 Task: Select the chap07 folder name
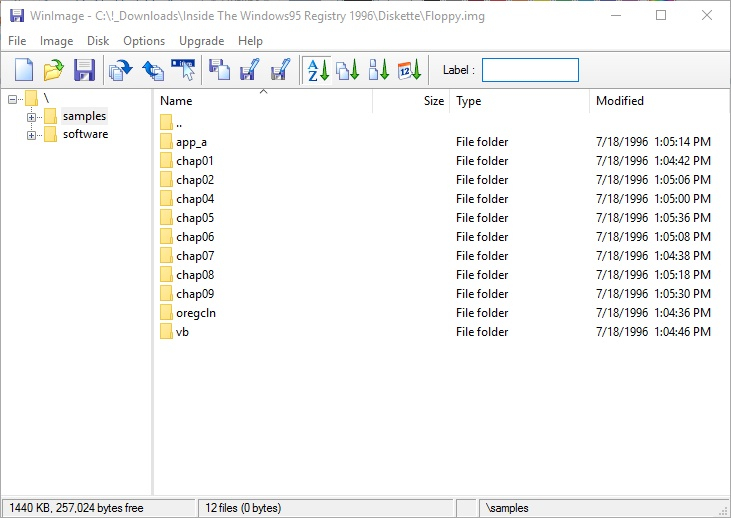(x=195, y=256)
